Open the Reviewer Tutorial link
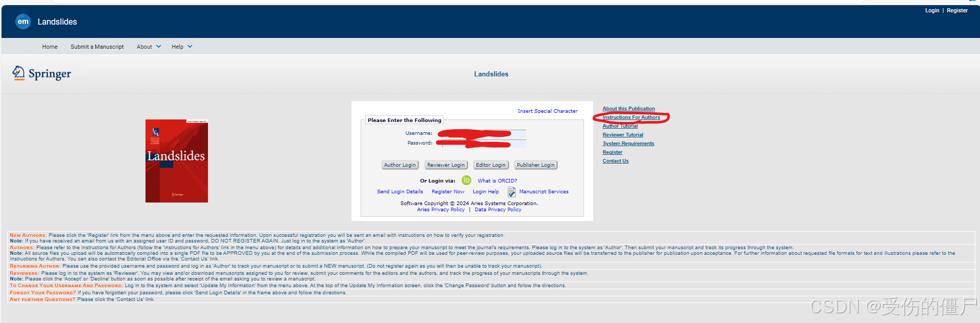980x323 pixels. click(623, 135)
